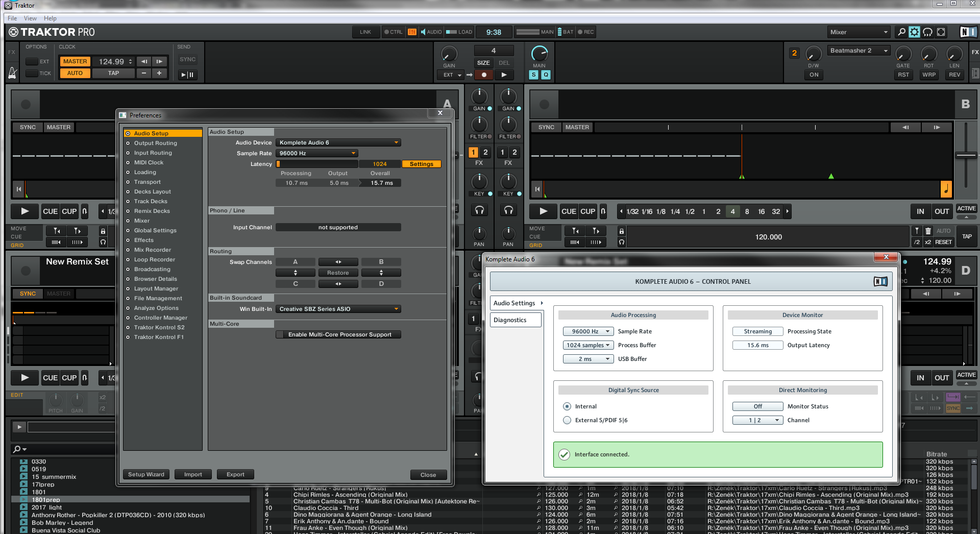980x534 pixels.
Task: Click the master clock play/pause button
Action: coord(188,75)
